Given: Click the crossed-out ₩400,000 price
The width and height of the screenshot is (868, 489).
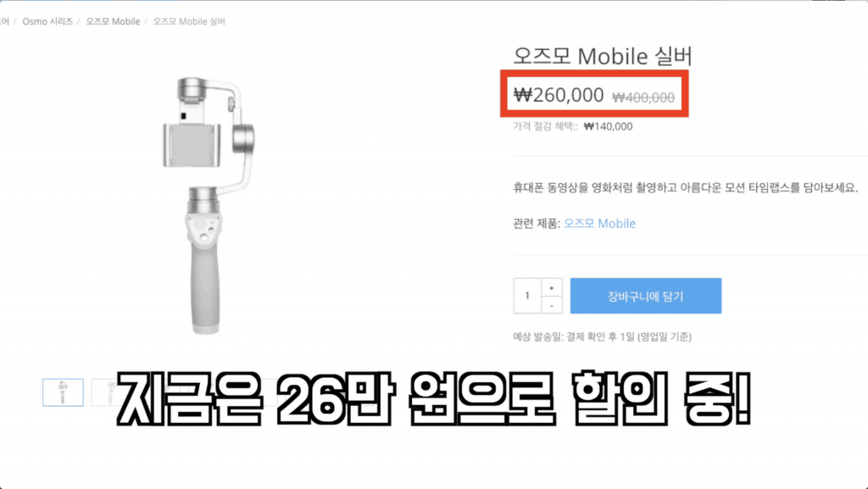Looking at the screenshot, I should pos(643,97).
